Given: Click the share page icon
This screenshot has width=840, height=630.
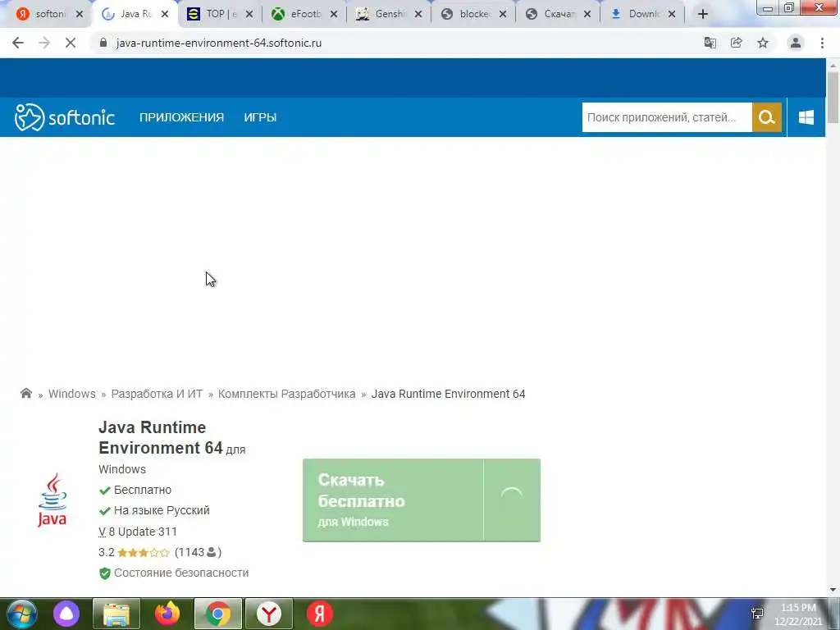Looking at the screenshot, I should (737, 43).
